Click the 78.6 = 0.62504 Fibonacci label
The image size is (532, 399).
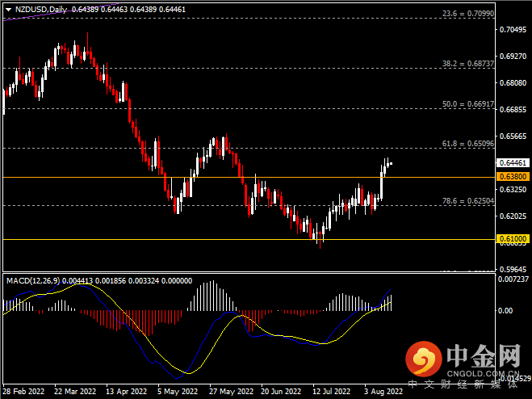point(468,201)
